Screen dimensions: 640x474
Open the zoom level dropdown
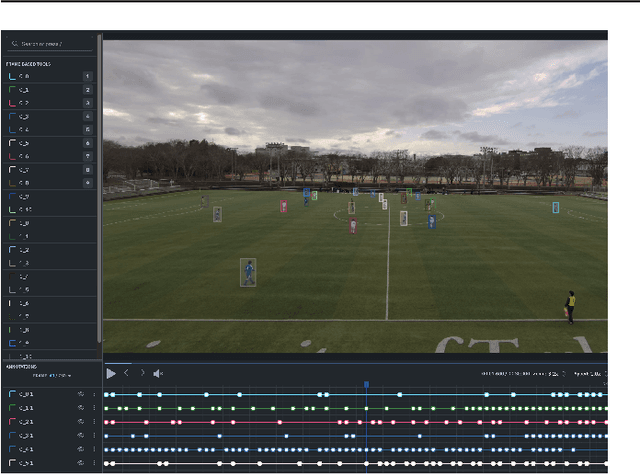click(563, 374)
